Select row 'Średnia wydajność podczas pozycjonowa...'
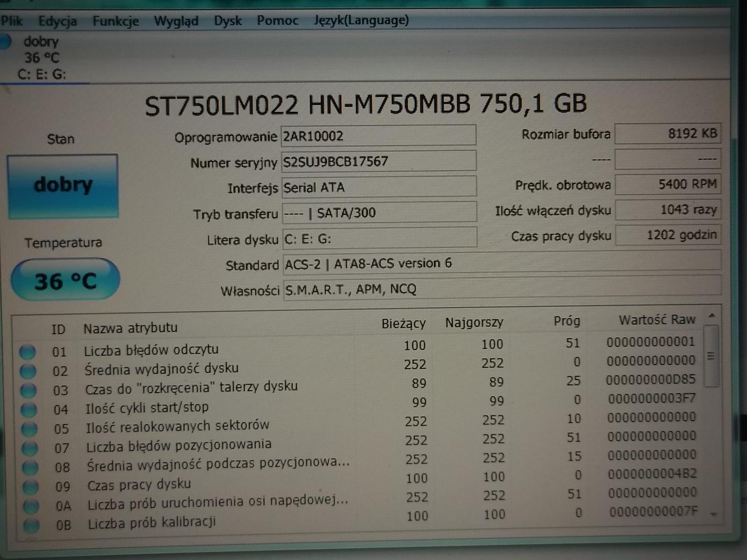747x560 pixels. (x=360, y=461)
